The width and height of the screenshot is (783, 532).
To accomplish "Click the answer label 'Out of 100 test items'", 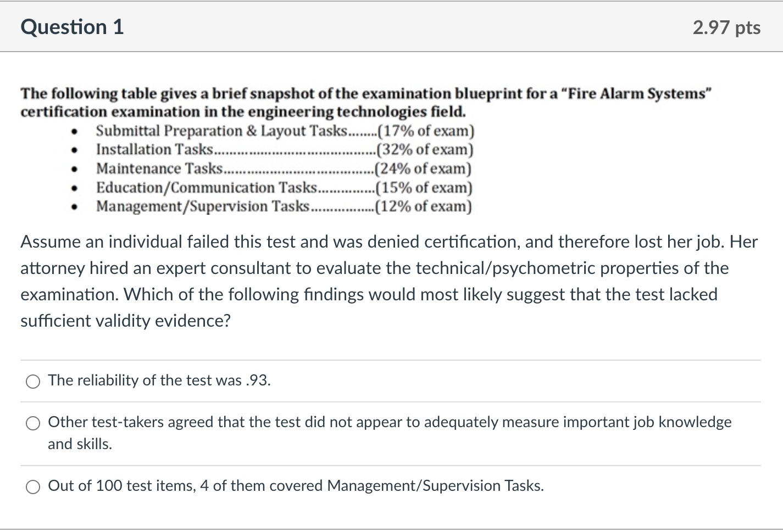I will point(296,486).
